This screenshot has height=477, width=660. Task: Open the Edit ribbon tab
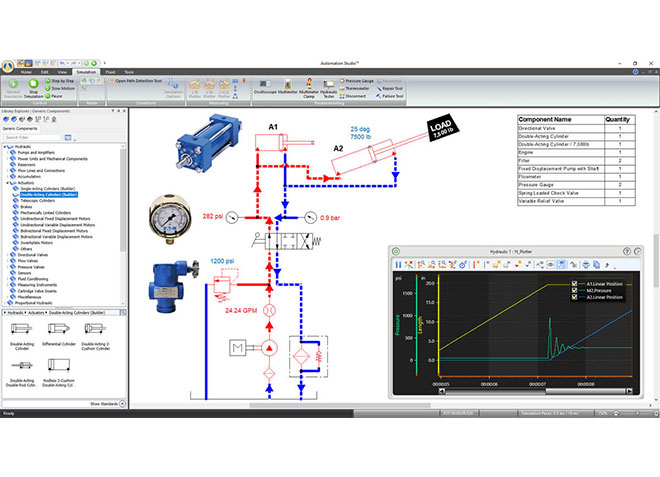coord(44,72)
